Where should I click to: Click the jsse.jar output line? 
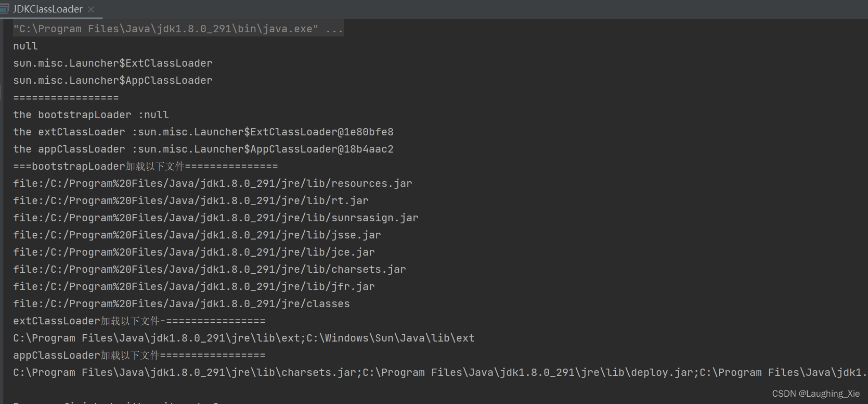point(197,235)
